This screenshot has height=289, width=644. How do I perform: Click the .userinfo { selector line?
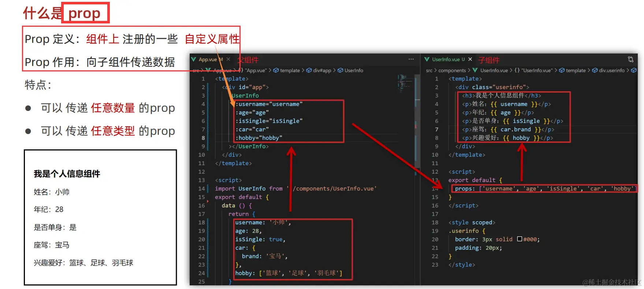pyautogui.click(x=467, y=231)
